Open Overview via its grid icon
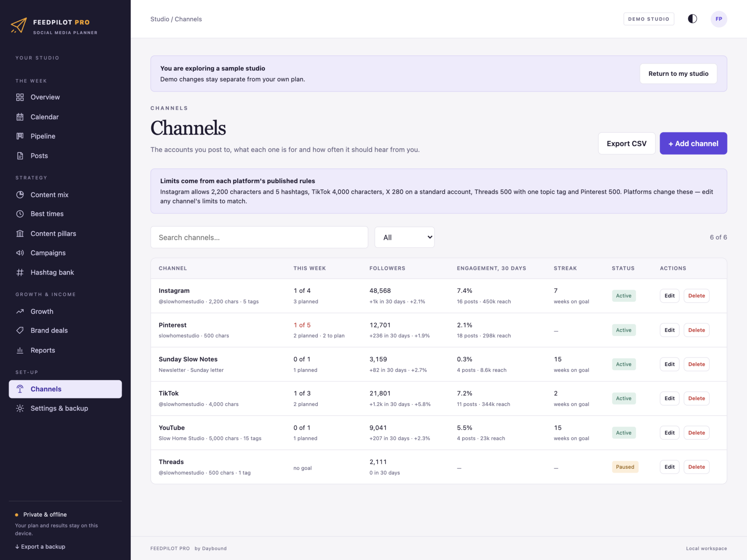This screenshot has height=560, width=747. (x=20, y=97)
